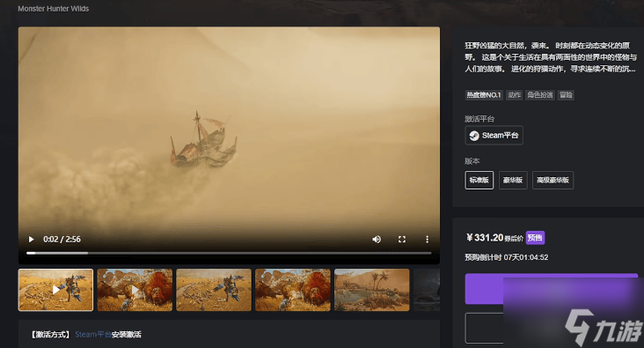This screenshot has height=348, width=644.
Task: Click the 动作 genre tag
Action: tap(514, 95)
